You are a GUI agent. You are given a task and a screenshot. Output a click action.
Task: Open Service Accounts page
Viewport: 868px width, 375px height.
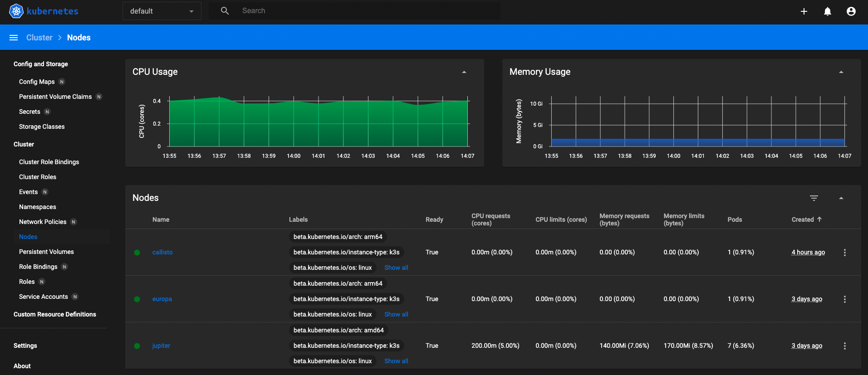point(44,297)
